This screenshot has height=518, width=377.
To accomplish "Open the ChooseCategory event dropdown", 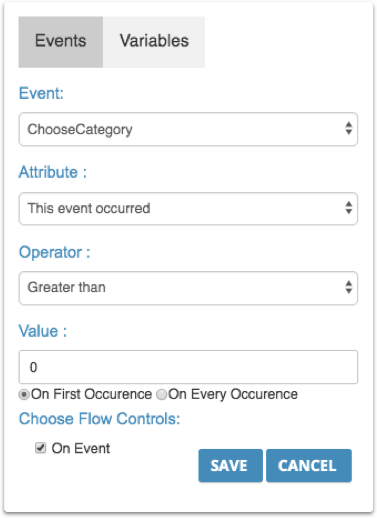I will [x=188, y=129].
